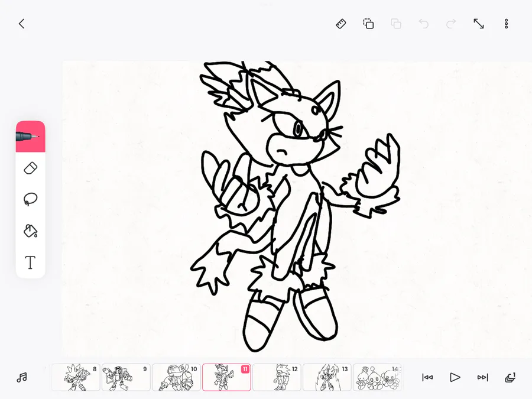The width and height of the screenshot is (532, 399).
Task: Open the three-dot more options menu
Action: point(506,24)
